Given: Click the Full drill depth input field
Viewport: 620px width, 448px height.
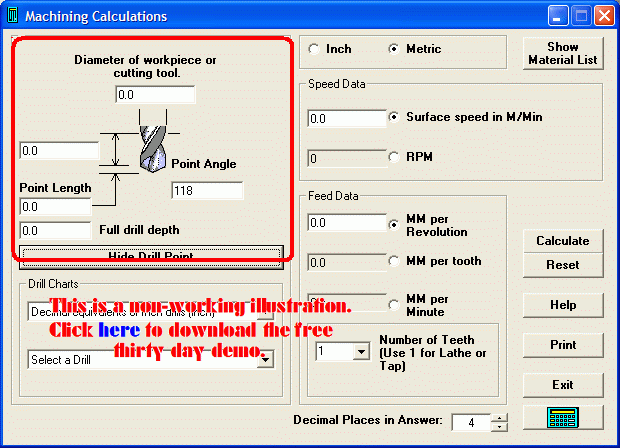Looking at the screenshot, I should point(55,231).
